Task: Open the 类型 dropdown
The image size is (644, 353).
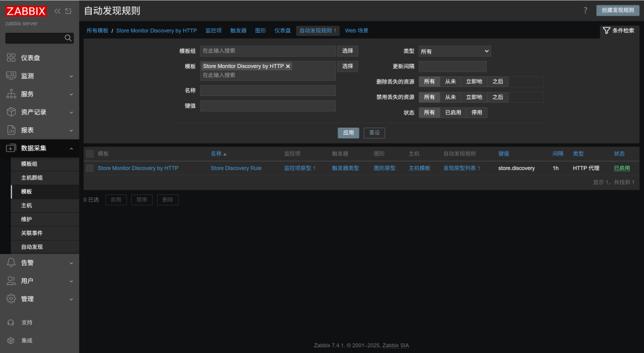Action: pyautogui.click(x=454, y=51)
